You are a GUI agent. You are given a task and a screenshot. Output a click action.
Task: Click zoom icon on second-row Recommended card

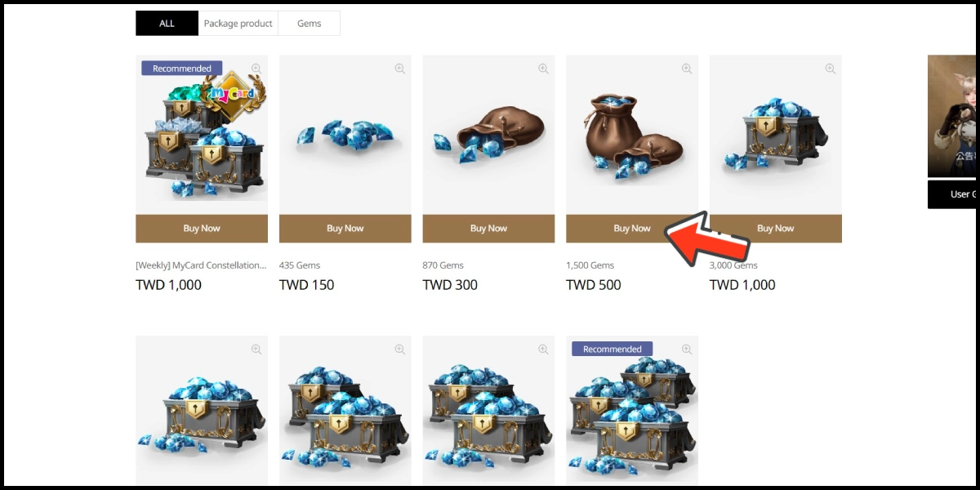click(x=687, y=349)
